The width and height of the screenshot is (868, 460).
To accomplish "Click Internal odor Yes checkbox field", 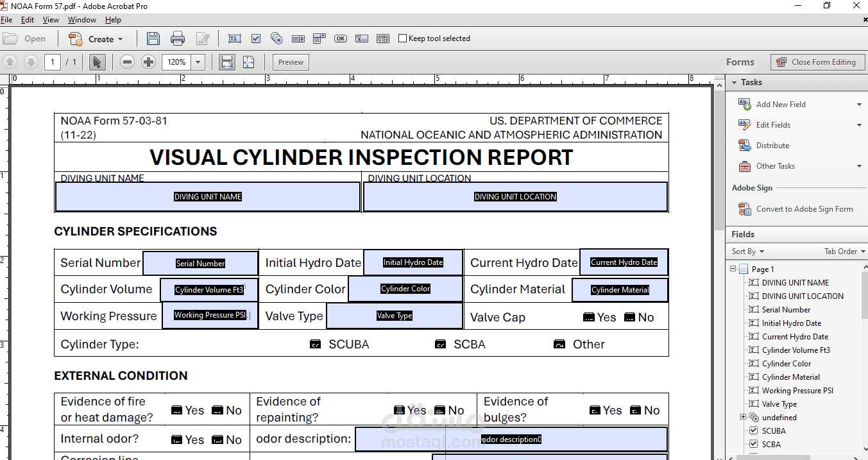I will click(x=177, y=440).
